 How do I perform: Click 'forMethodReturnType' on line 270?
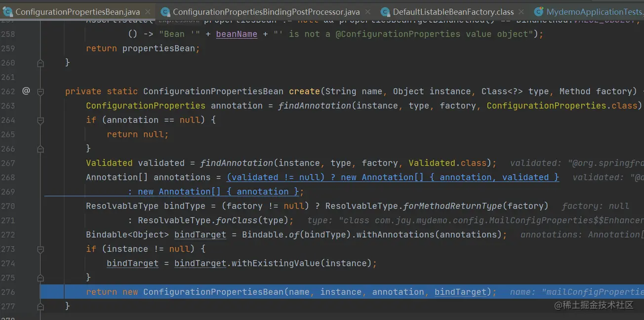[453, 206]
